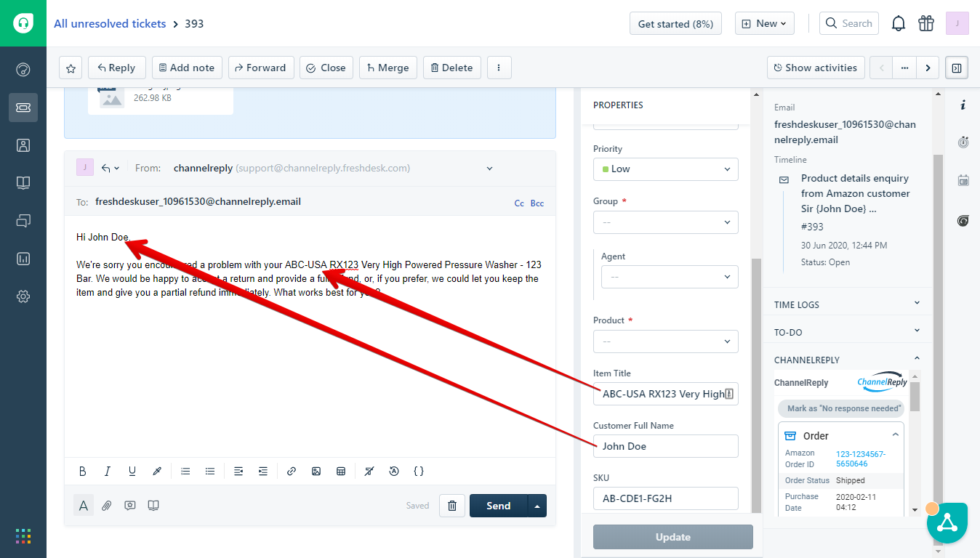980x558 pixels.
Task: Close the ticket using Close button
Action: (326, 68)
